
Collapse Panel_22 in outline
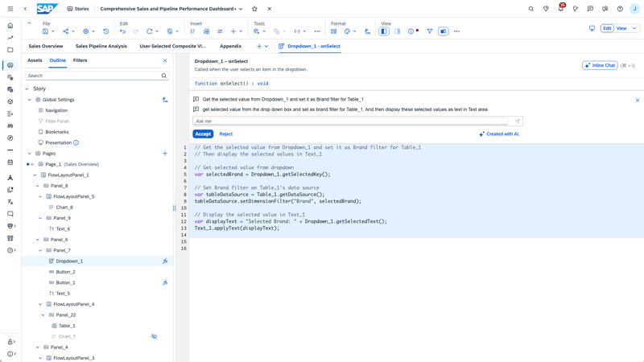tap(43, 315)
